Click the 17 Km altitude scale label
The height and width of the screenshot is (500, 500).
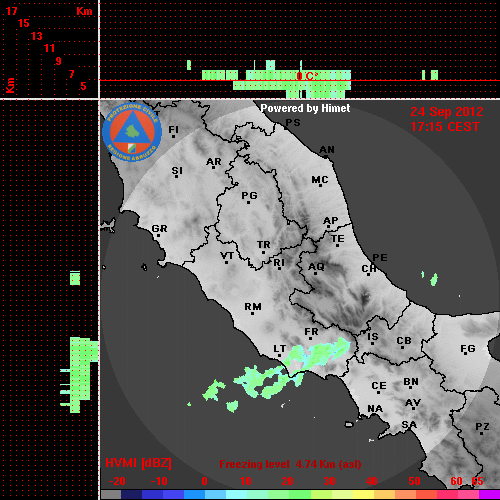[11, 11]
